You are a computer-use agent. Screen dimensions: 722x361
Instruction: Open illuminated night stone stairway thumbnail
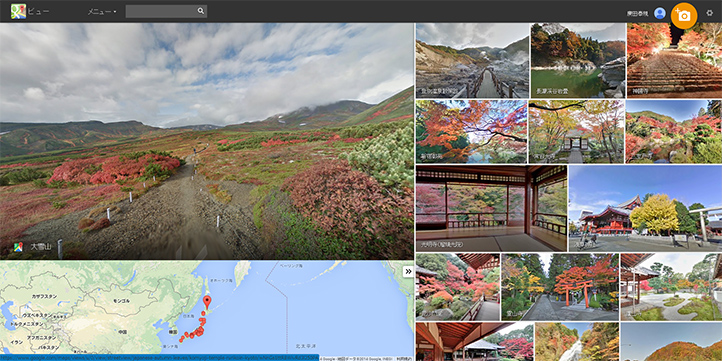675,60
